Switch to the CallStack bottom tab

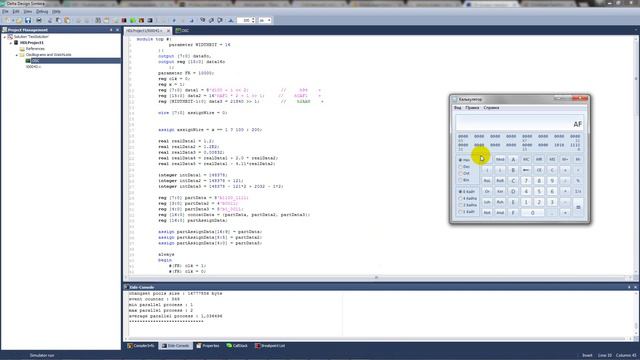point(237,346)
